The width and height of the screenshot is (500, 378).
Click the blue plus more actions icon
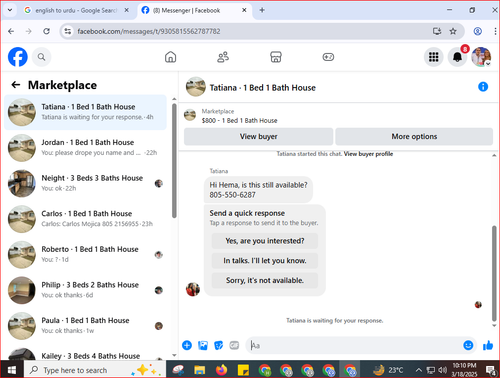click(187, 345)
